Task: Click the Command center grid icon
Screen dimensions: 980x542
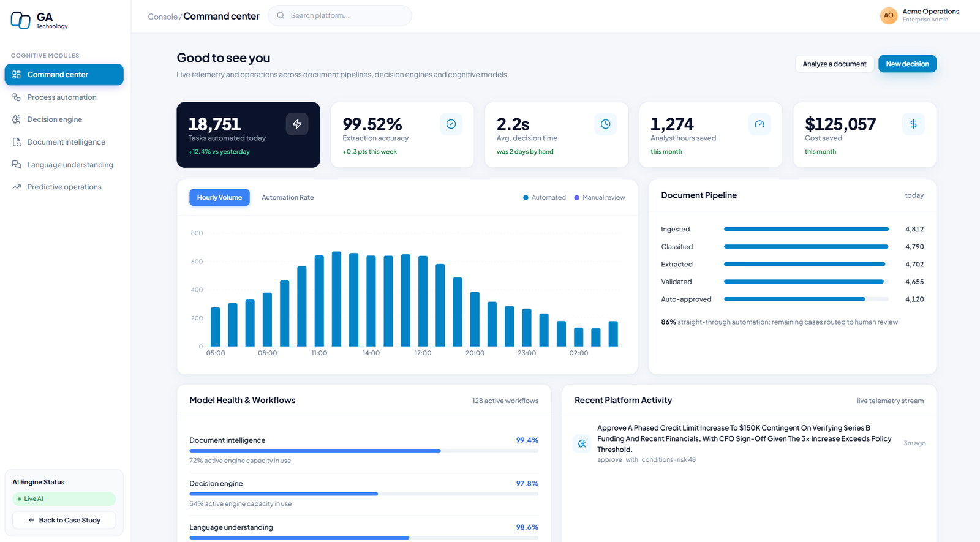Action: tap(17, 75)
